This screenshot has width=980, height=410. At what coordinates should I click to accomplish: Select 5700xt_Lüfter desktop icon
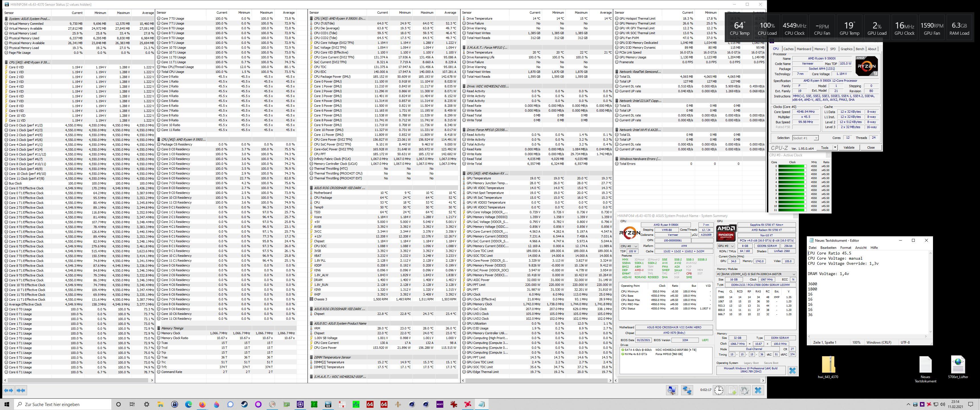click(958, 367)
